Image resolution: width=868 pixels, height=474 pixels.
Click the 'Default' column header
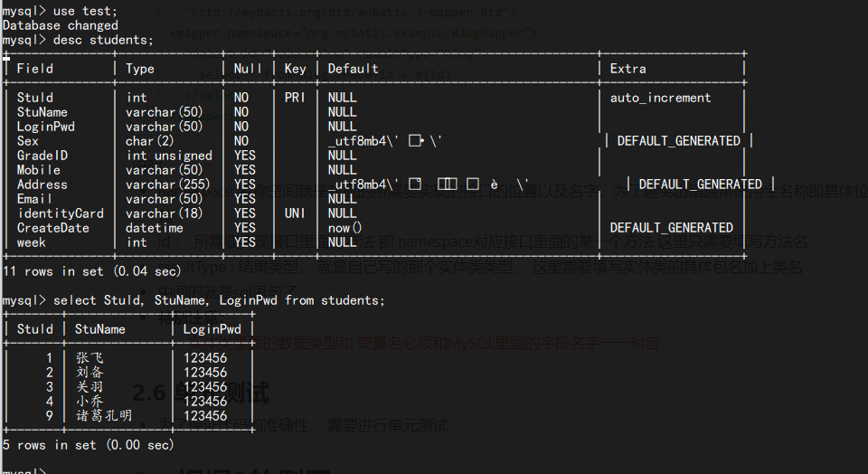pos(354,69)
